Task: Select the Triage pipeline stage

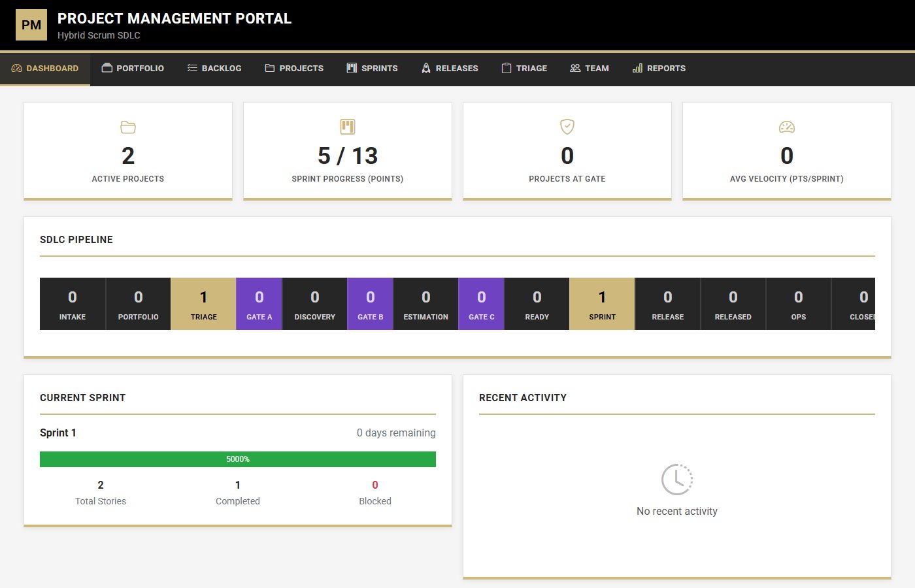Action: (203, 304)
